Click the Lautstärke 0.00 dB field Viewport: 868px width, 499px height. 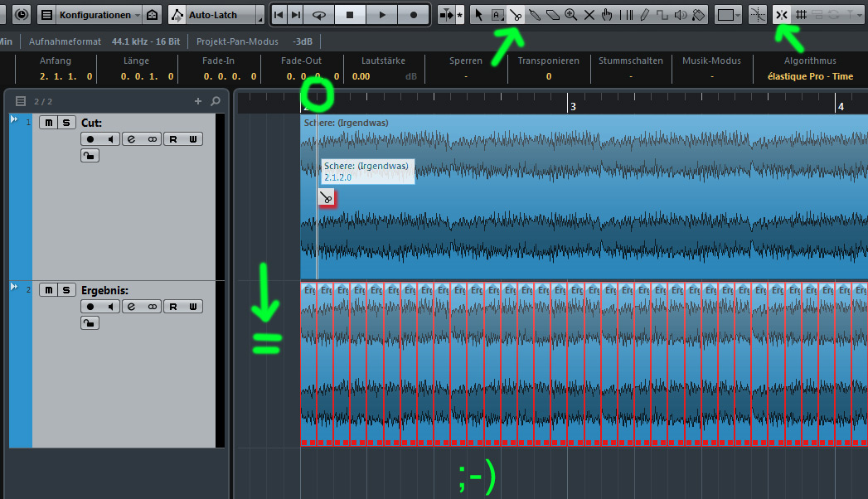(384, 76)
